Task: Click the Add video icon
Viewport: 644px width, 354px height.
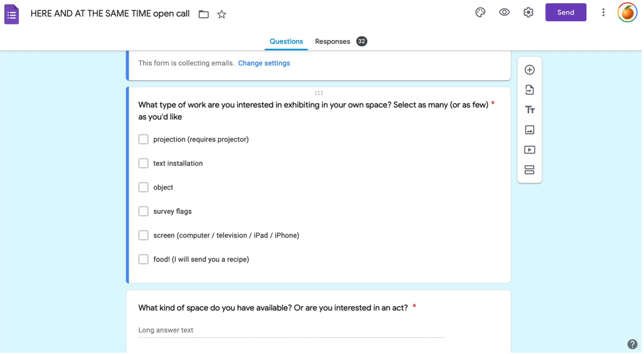Action: click(530, 150)
